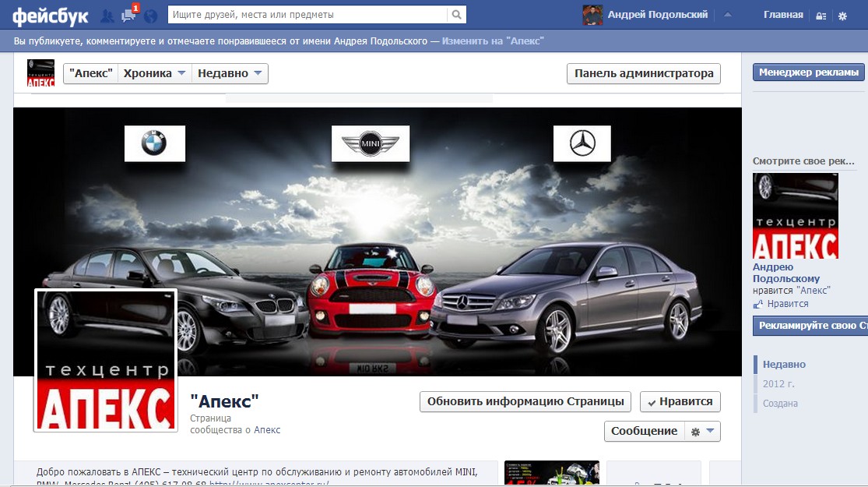Click the arrow right of Андрей Подольский name
868x487 pixels.
click(728, 15)
